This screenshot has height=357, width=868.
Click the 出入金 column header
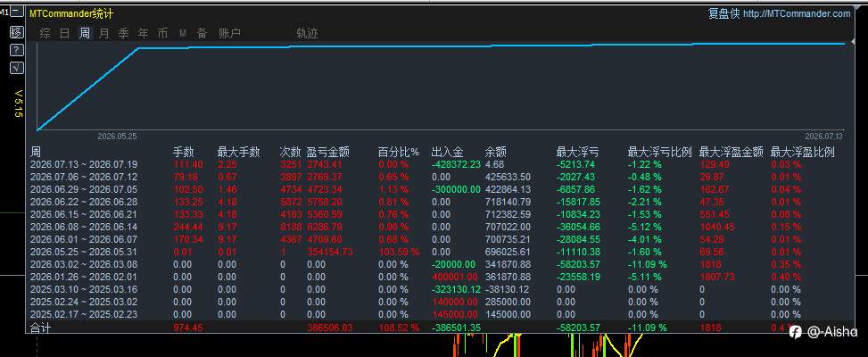[447, 153]
